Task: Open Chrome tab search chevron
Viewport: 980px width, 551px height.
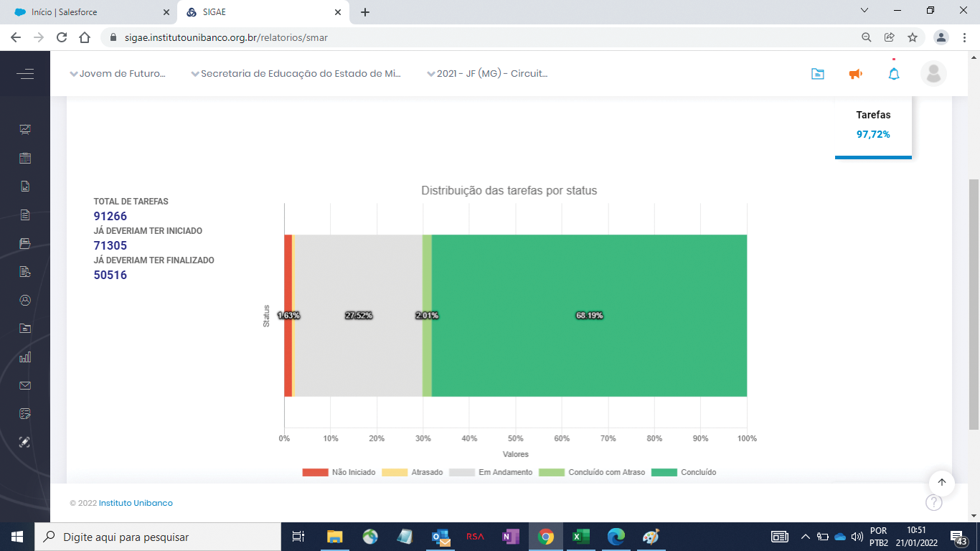Action: [864, 11]
